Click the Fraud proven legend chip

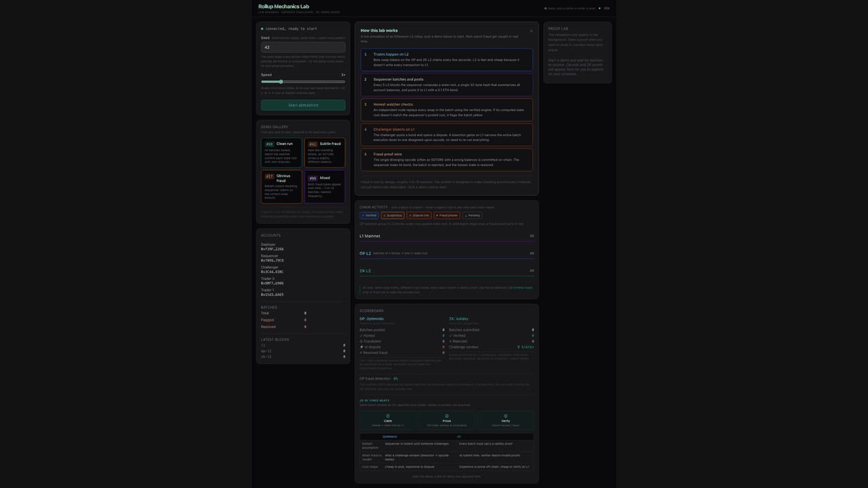coord(447,216)
